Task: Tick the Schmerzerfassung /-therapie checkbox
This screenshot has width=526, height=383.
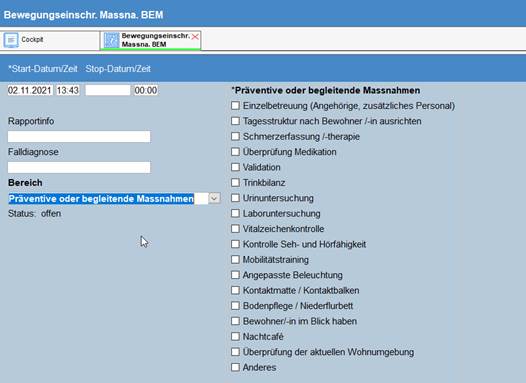Action: pos(235,136)
